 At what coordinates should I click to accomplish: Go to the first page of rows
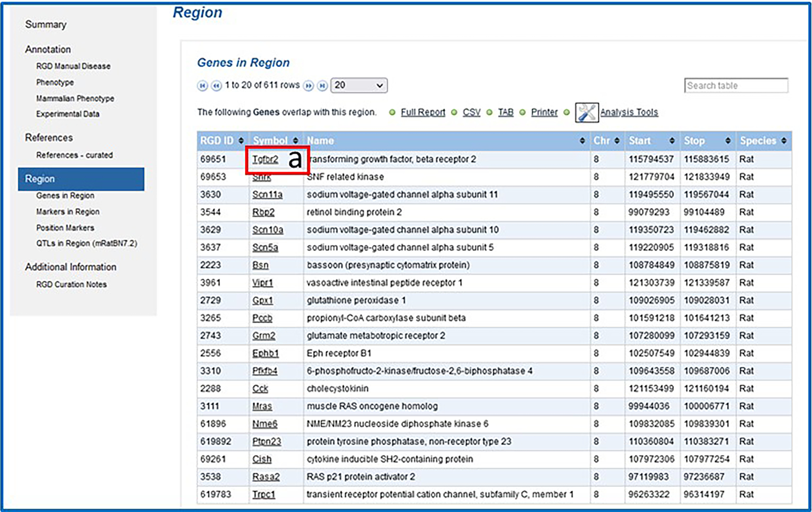pos(202,85)
